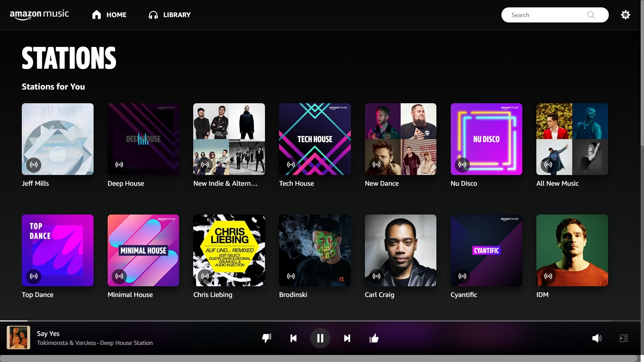644x362 pixels.
Task: Click the station icon on Nu Disco
Action: (x=462, y=165)
